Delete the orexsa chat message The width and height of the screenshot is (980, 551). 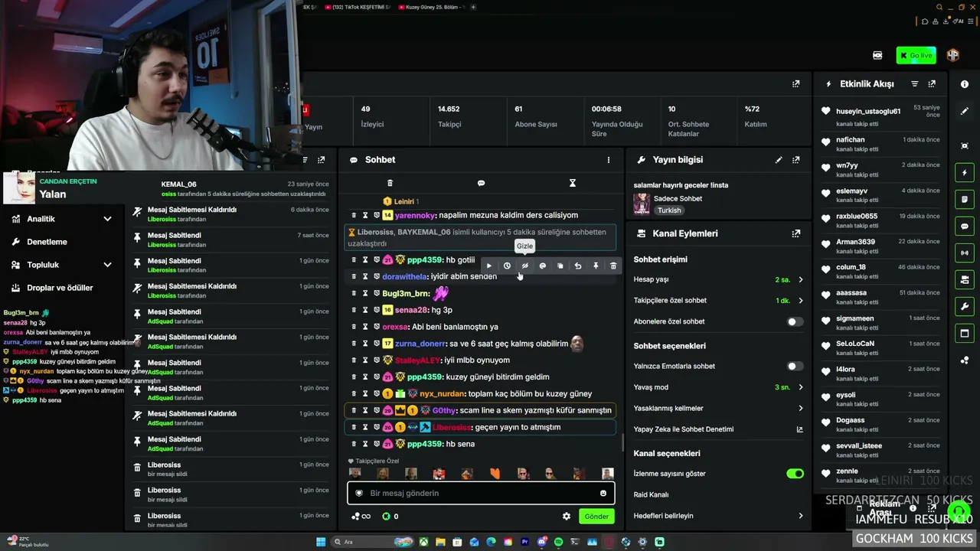[354, 327]
